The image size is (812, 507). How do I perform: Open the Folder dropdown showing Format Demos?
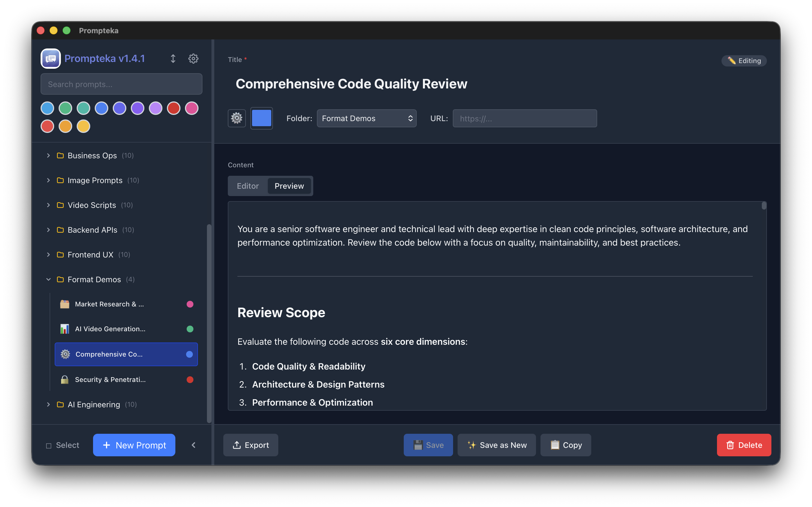[x=367, y=118]
